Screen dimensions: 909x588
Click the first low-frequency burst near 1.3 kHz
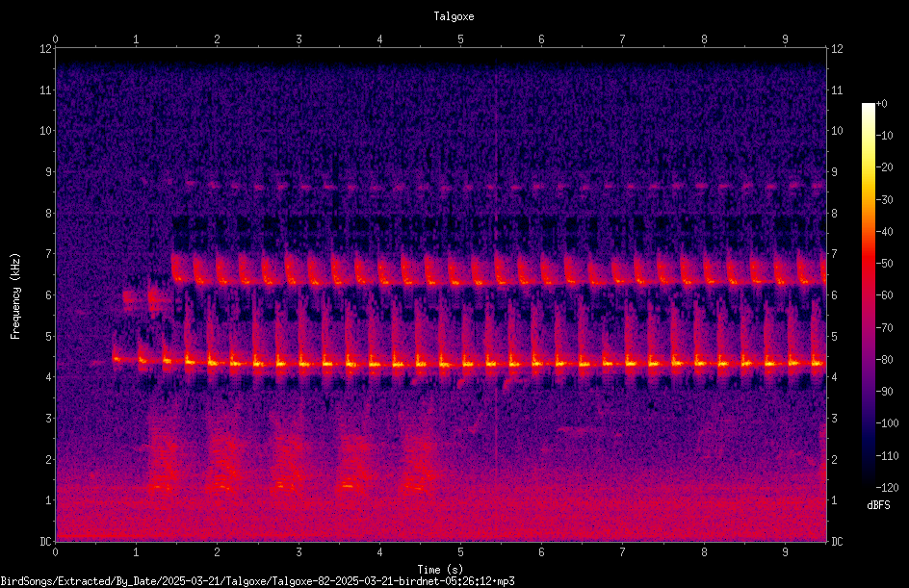coord(162,487)
